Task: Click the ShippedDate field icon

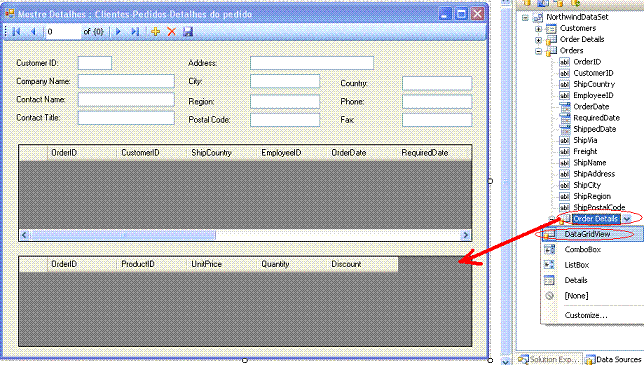Action: click(x=565, y=129)
